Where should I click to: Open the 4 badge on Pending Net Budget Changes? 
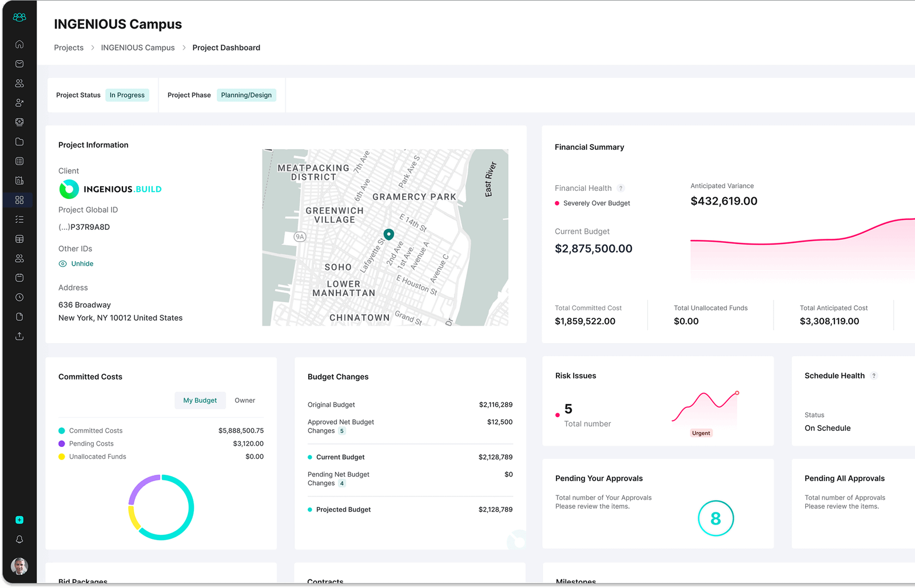coord(342,483)
